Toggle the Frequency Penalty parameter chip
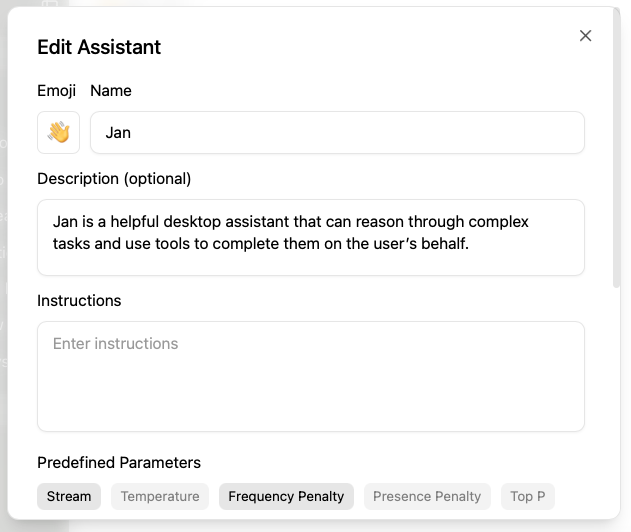Screen dimensions: 631x532 tap(286, 496)
